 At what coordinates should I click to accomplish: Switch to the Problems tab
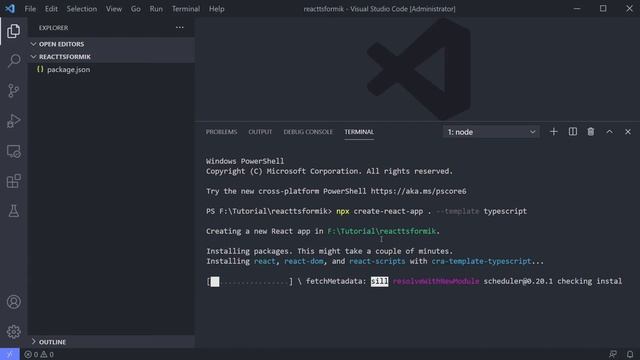coord(221,132)
